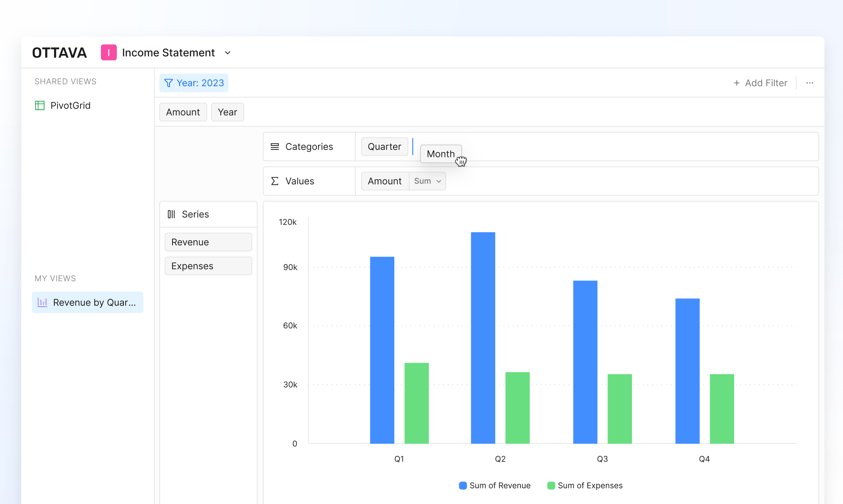Click the Categories list icon
This screenshot has width=843, height=504.
click(275, 147)
